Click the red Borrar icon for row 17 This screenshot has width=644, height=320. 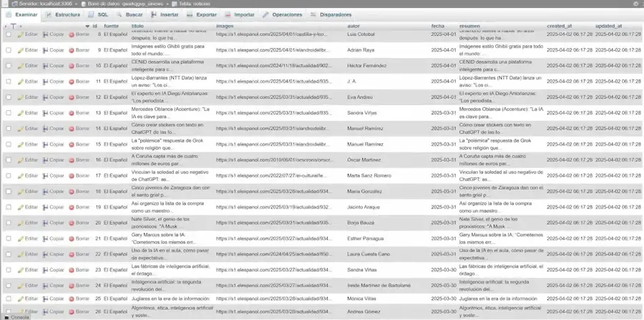(x=72, y=176)
